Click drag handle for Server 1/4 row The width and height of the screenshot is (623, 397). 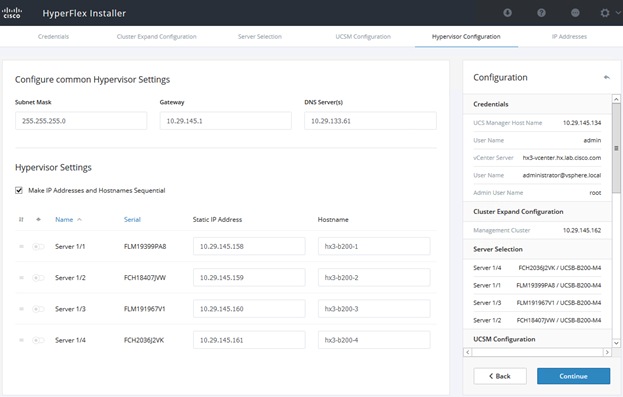[x=21, y=340]
